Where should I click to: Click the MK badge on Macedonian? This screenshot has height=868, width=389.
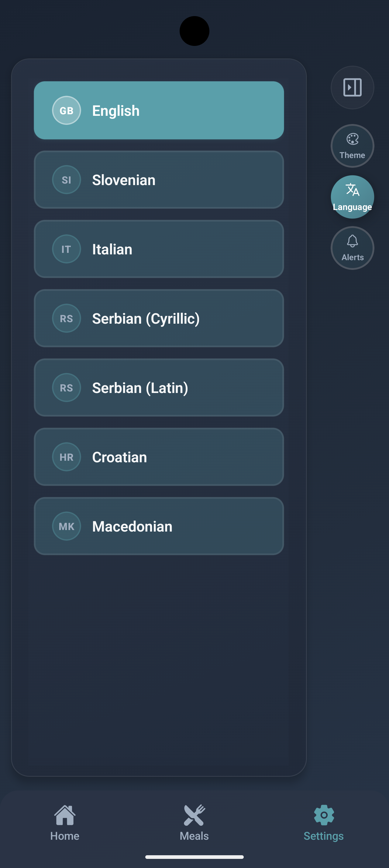click(66, 526)
